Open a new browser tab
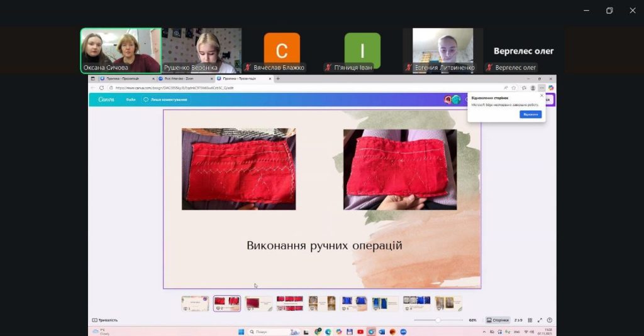The height and width of the screenshot is (336, 644). pyautogui.click(x=278, y=79)
